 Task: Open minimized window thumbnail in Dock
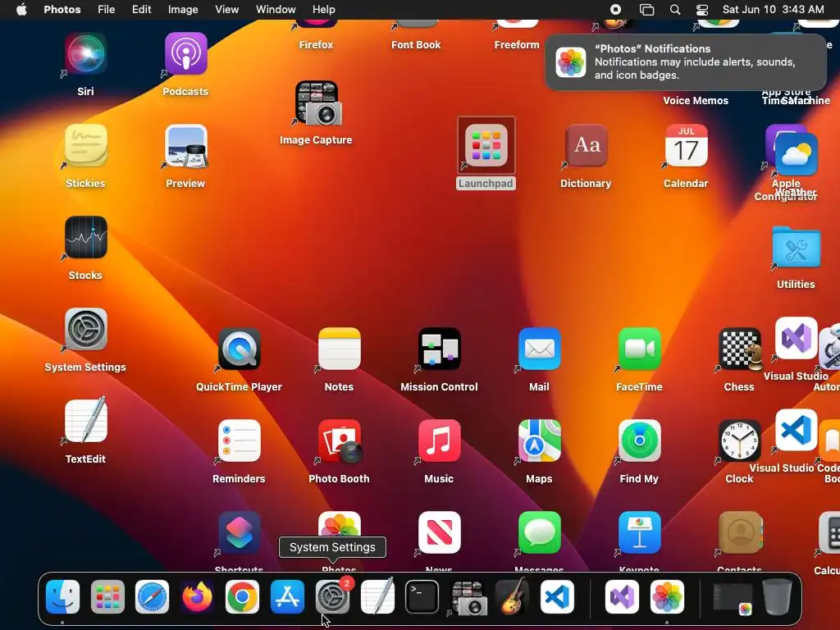(733, 598)
